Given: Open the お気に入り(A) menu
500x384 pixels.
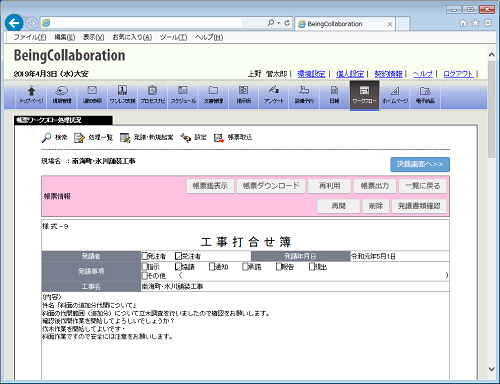Looking at the screenshot, I should tap(132, 37).
